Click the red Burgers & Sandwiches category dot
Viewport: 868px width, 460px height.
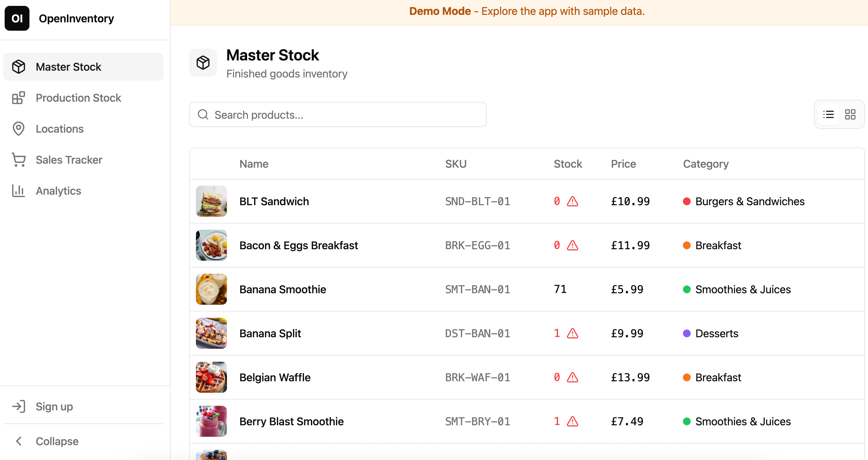tap(687, 201)
